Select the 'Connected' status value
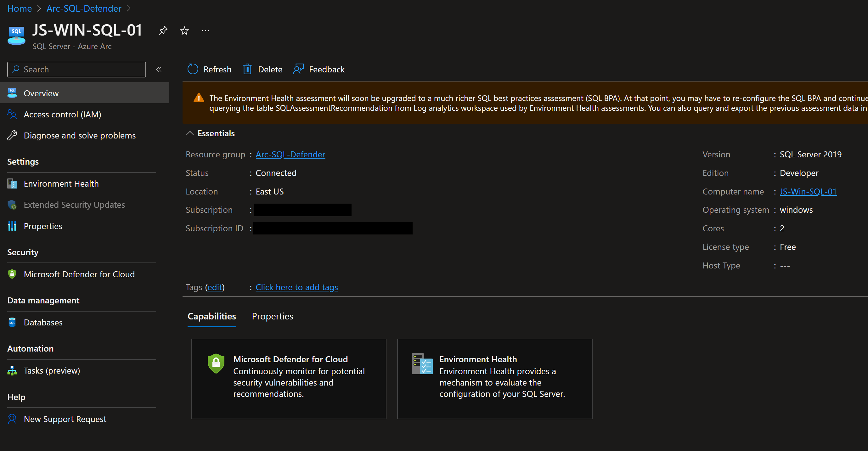868x451 pixels. click(x=276, y=172)
